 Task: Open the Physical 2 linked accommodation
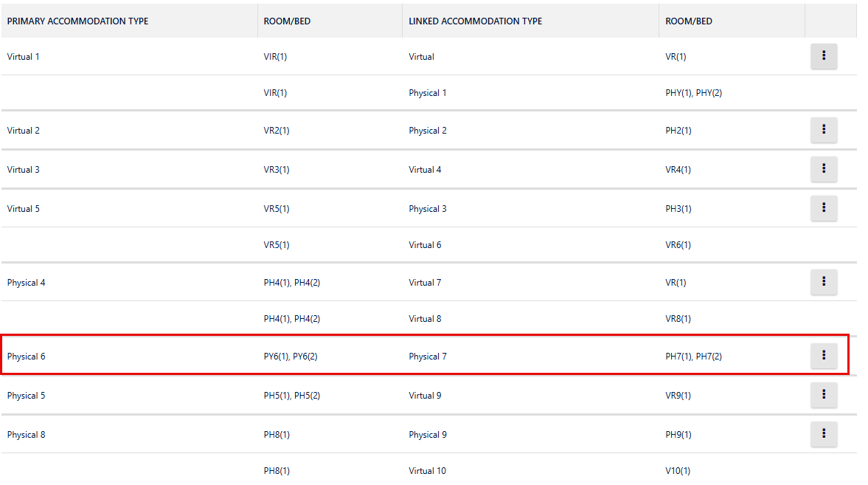(x=428, y=131)
